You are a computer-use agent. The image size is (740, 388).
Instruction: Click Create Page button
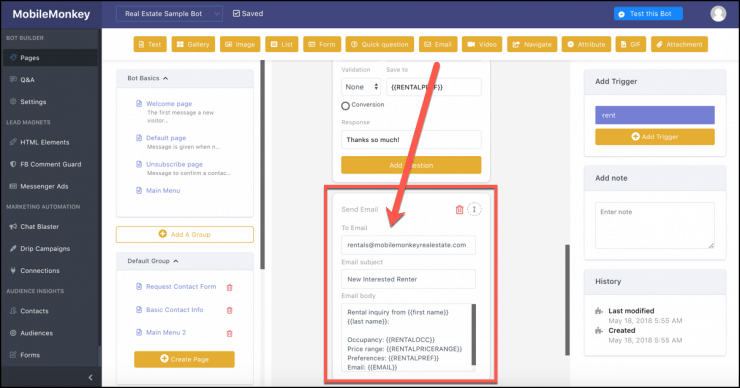coord(184,359)
